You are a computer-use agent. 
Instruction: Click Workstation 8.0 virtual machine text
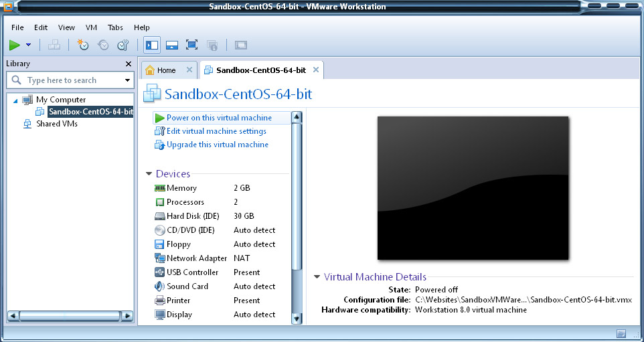click(471, 310)
